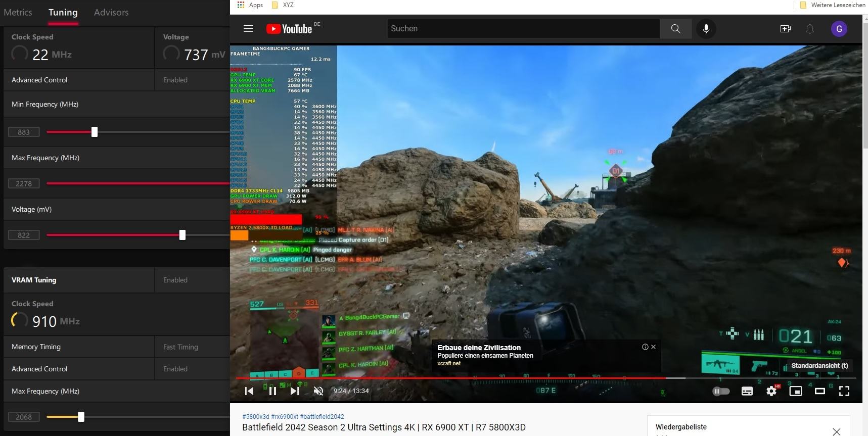The width and height of the screenshot is (868, 436).
Task: Switch to the Advisors tab
Action: 111,12
